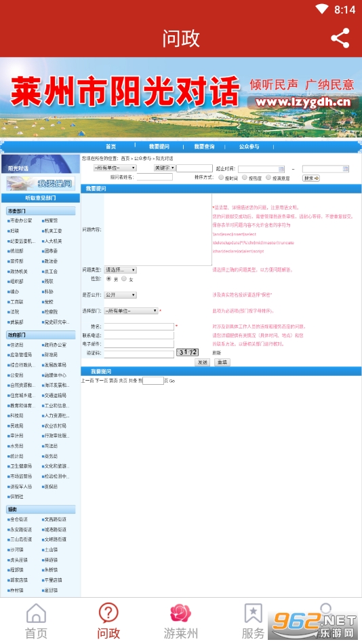Open the 卫生健康局 department link

point(20,466)
